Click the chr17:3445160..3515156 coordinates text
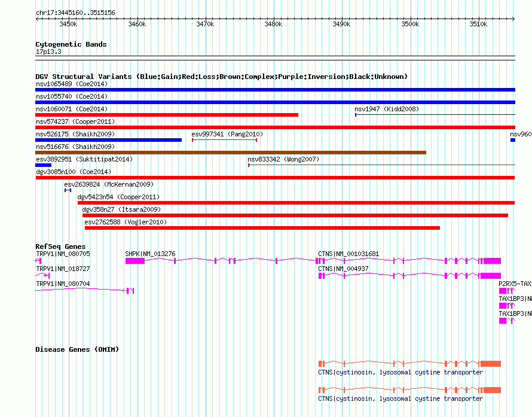The width and height of the screenshot is (532, 417). pos(75,13)
